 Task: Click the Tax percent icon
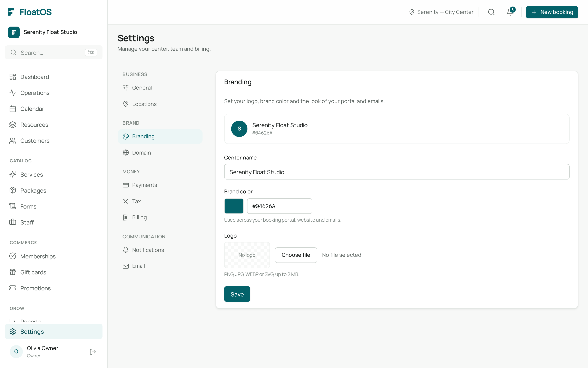[x=126, y=201]
